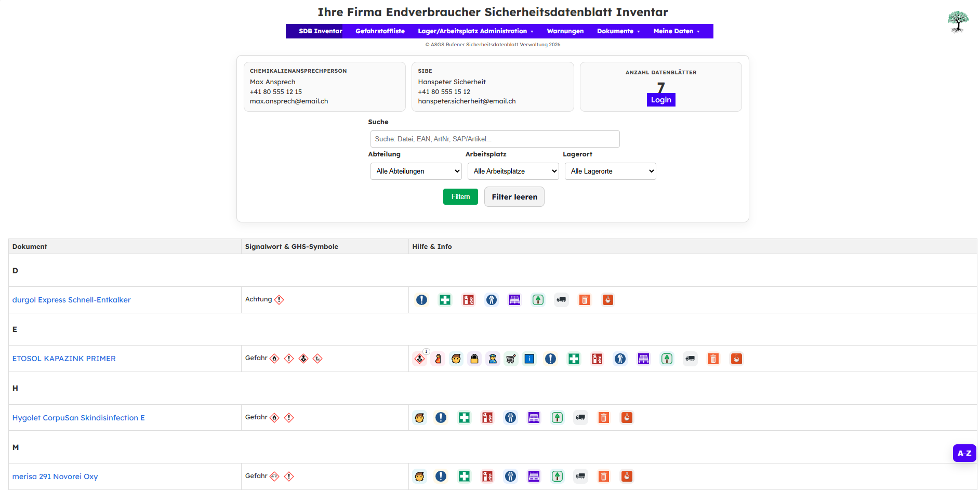This screenshot has height=490, width=980.
Task: Open durgol Express Schnell-Entkalker document link
Action: coord(72,300)
